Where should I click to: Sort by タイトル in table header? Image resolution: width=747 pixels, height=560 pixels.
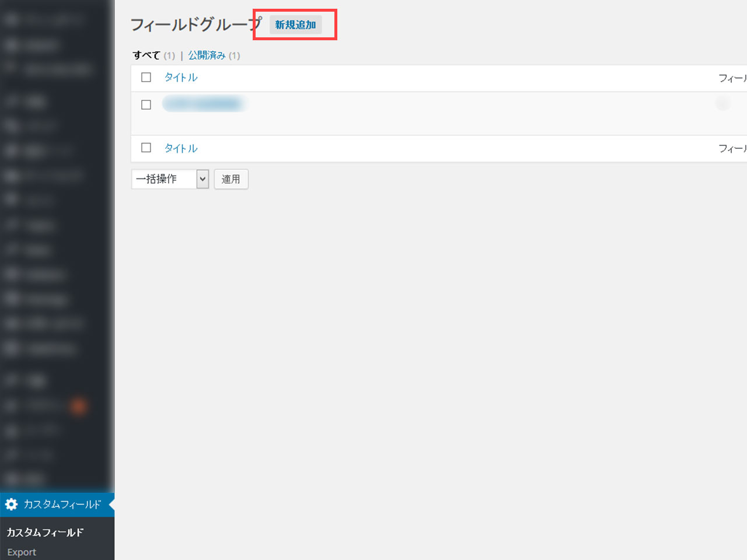click(x=181, y=77)
